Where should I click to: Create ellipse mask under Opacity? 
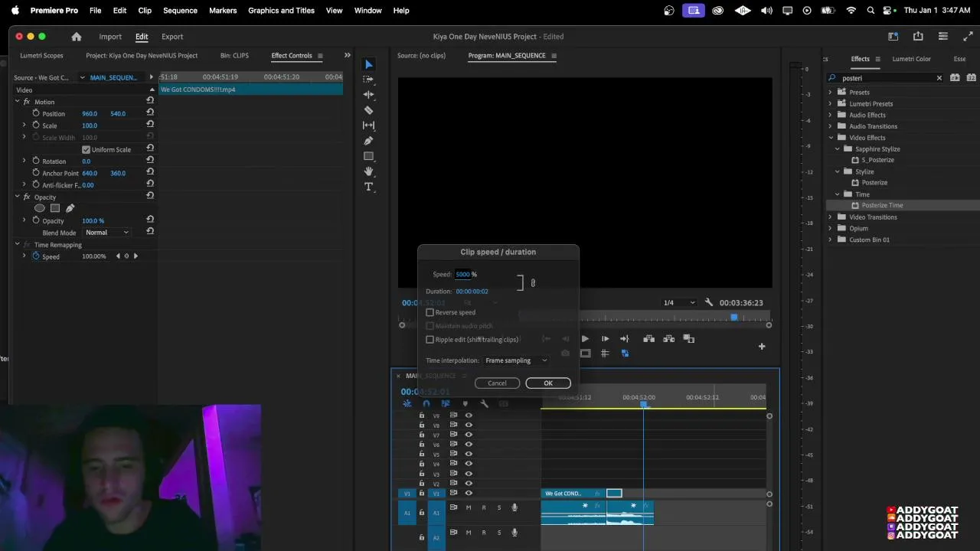(x=40, y=208)
